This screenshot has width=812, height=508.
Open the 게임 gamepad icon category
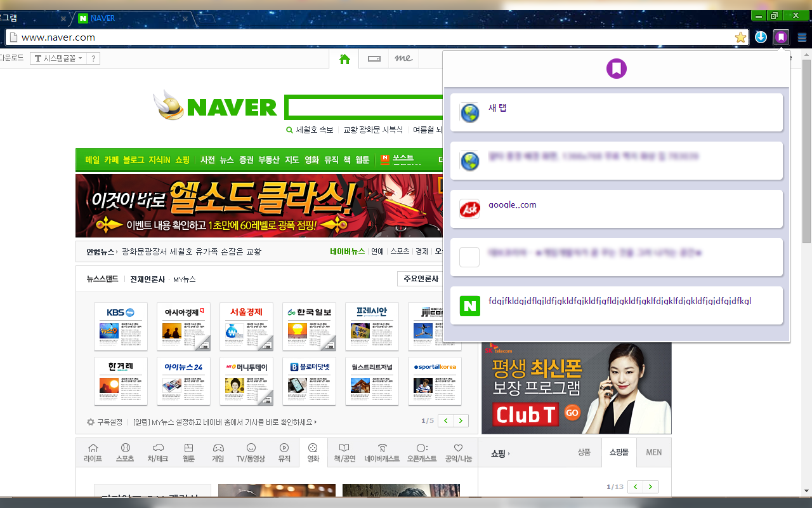[218, 453]
